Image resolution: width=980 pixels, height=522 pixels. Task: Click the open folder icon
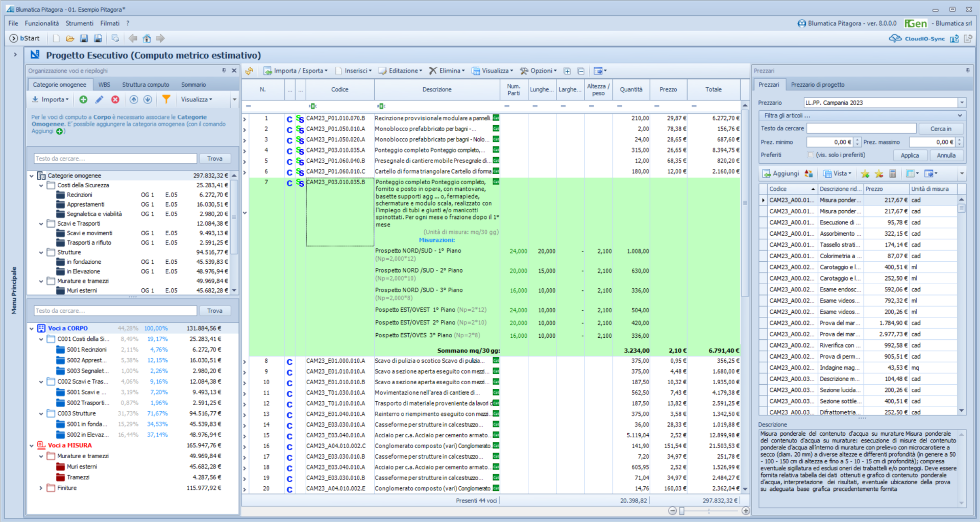(x=70, y=38)
